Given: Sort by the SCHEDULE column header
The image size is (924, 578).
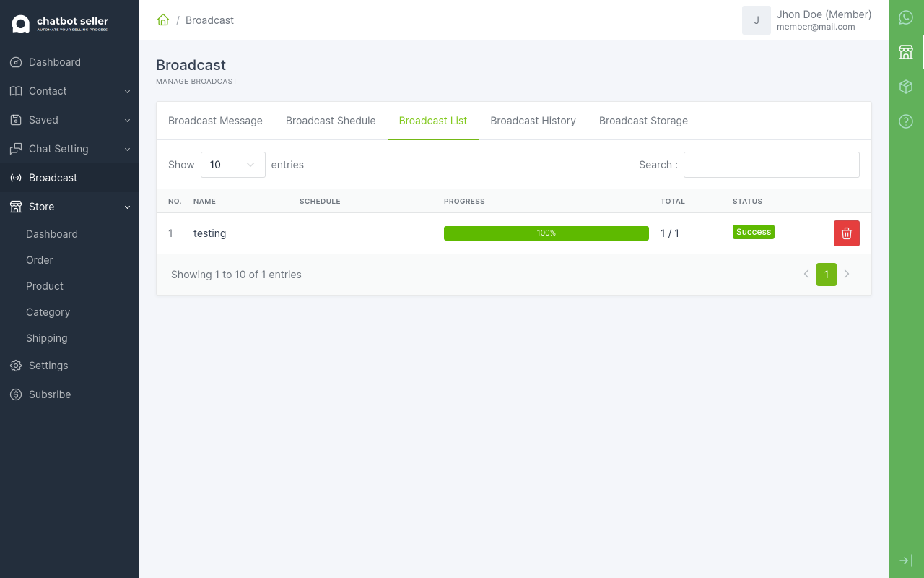Looking at the screenshot, I should coord(320,202).
